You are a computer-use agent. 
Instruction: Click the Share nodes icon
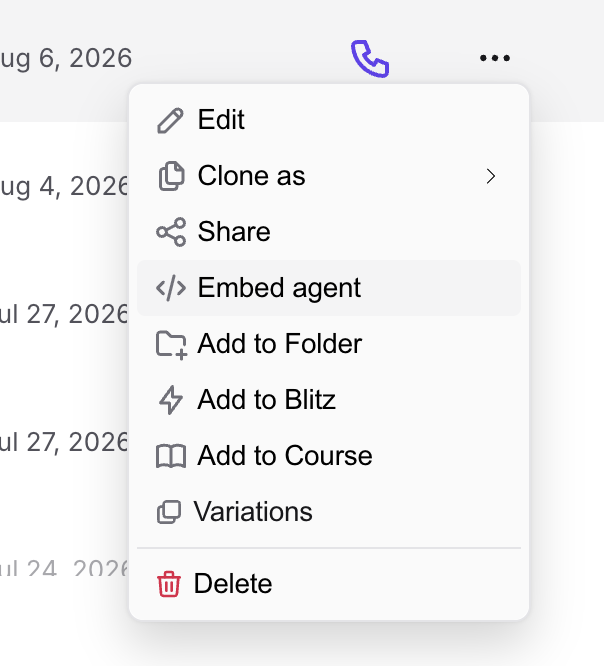(171, 232)
